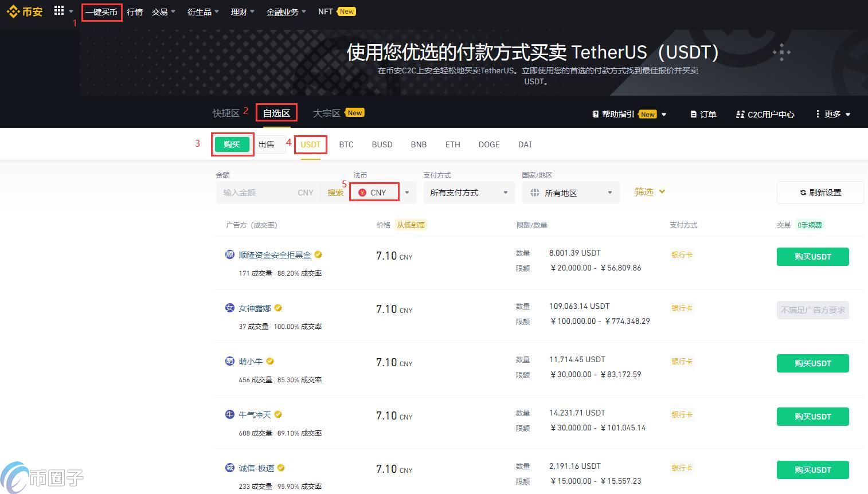The height and width of the screenshot is (494, 868).
Task: Click the 订单 orders document icon
Action: pyautogui.click(x=693, y=114)
